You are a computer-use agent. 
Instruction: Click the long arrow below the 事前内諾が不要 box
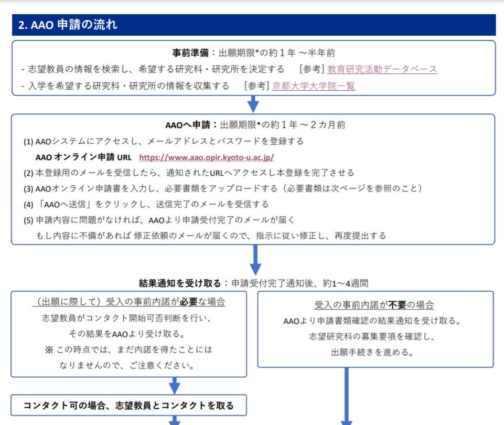(347, 396)
